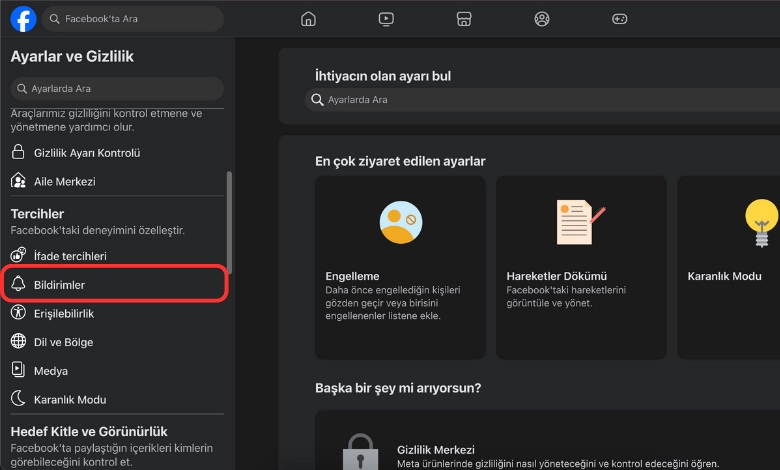This screenshot has width=780, height=470.
Task: Open the Engelleme card title
Action: pos(352,276)
